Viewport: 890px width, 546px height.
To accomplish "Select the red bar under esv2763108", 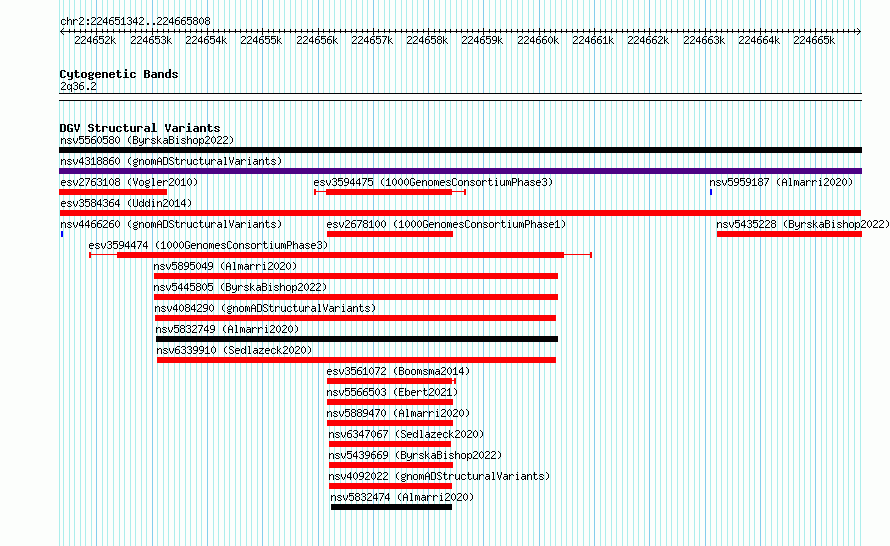I will click(x=113, y=192).
